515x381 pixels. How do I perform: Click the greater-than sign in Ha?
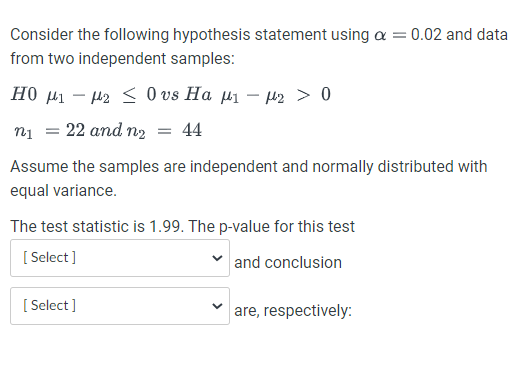pyautogui.click(x=303, y=95)
